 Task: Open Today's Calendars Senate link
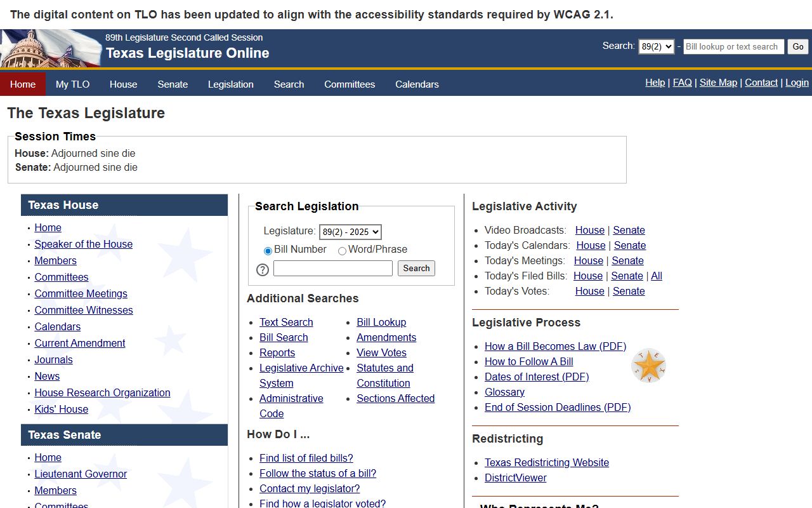click(x=630, y=245)
